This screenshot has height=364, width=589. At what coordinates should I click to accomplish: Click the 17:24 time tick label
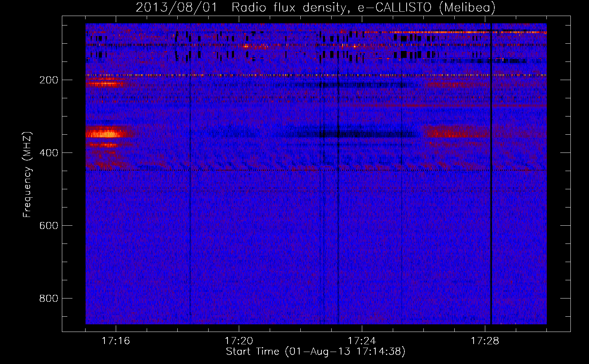[362, 341]
